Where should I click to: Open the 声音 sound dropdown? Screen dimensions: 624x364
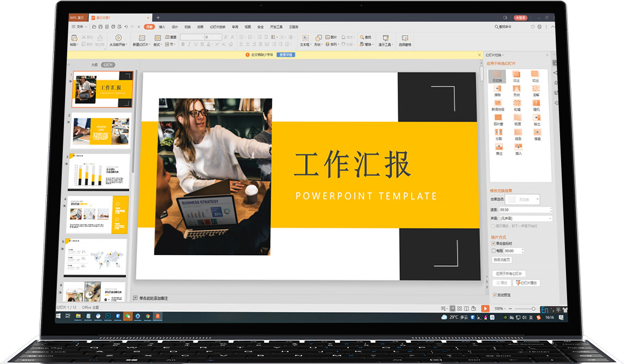[x=525, y=218]
